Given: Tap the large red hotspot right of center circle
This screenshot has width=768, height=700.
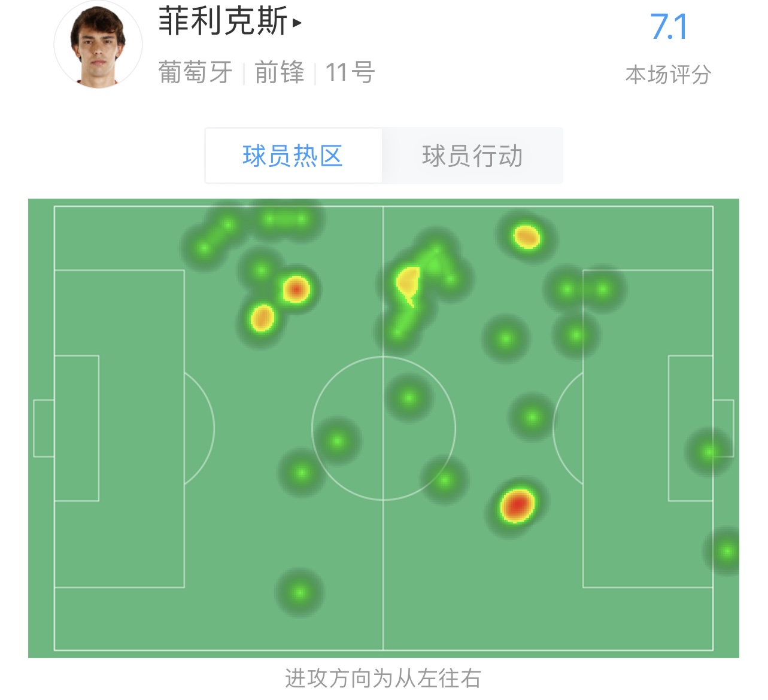Looking at the screenshot, I should pyautogui.click(x=517, y=506).
